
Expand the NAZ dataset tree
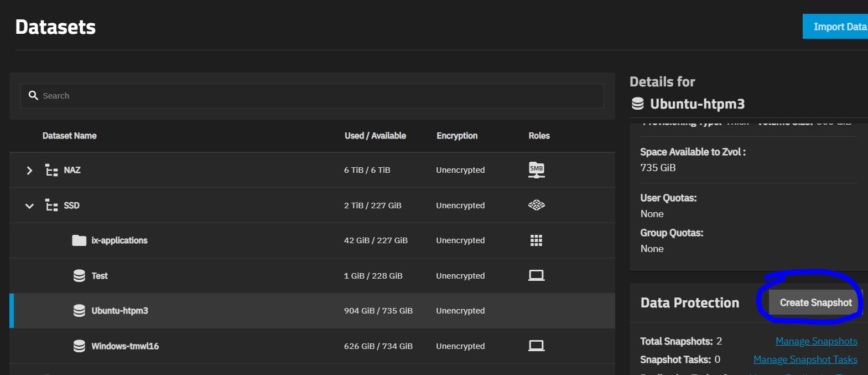tap(29, 171)
